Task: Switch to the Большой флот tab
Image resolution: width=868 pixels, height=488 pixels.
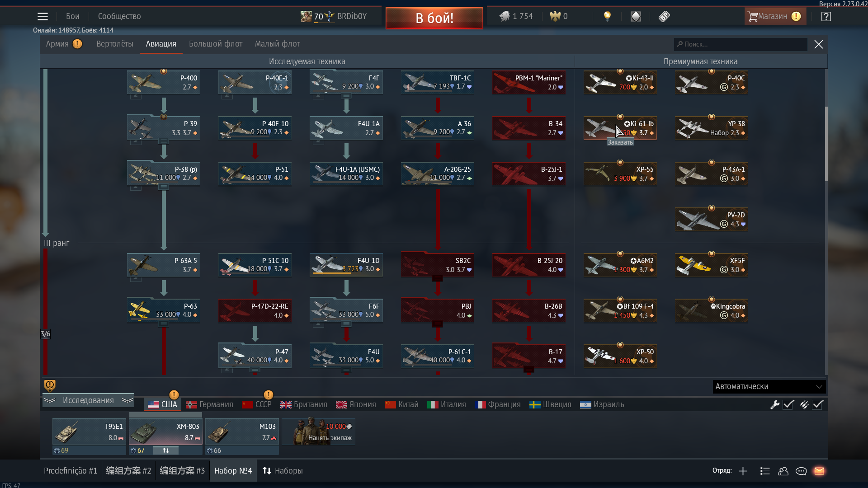Action: coord(216,44)
